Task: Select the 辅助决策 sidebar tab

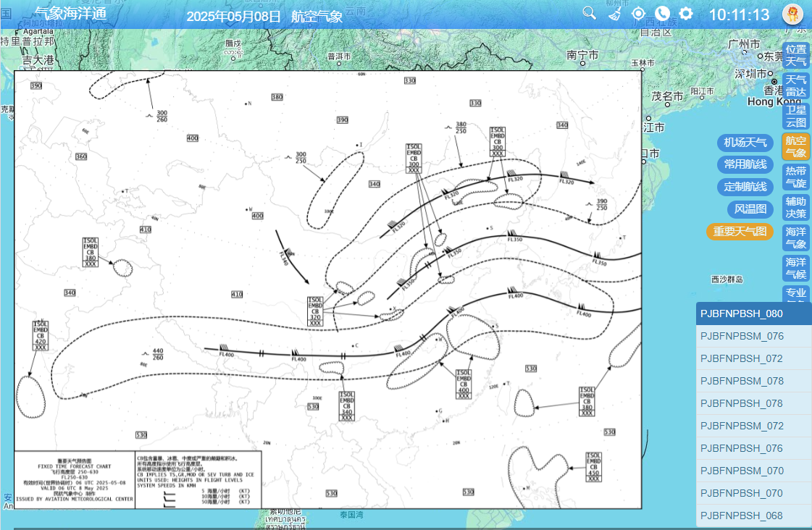Action: [x=795, y=207]
